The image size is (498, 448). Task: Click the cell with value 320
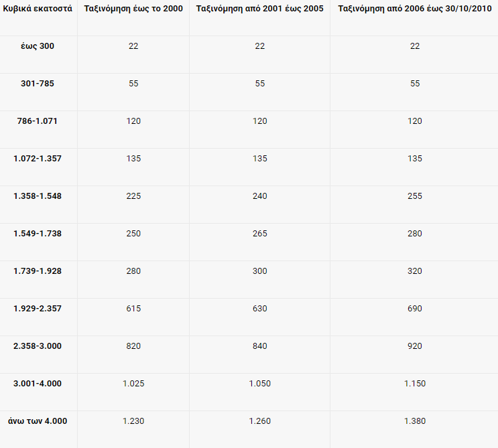415,271
